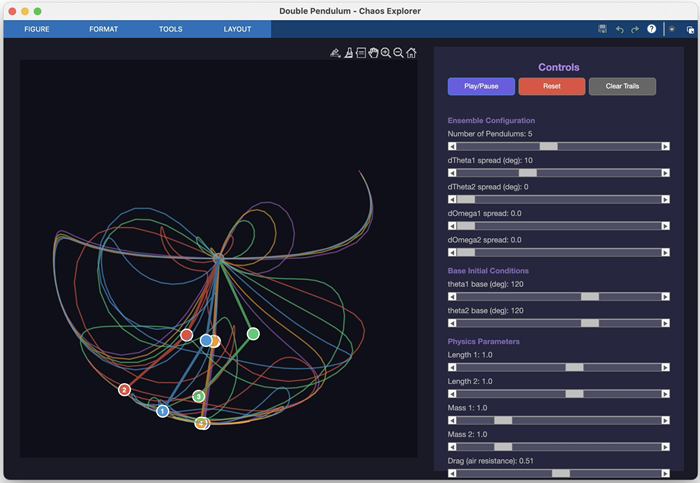The width and height of the screenshot is (700, 483).
Task: Click the undo arrow icon
Action: (619, 29)
